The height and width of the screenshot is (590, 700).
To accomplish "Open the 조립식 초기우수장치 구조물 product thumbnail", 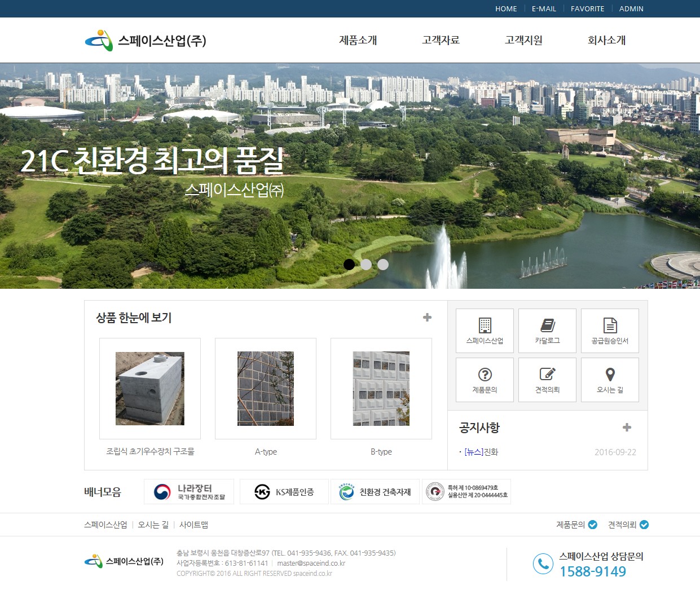I will (150, 388).
